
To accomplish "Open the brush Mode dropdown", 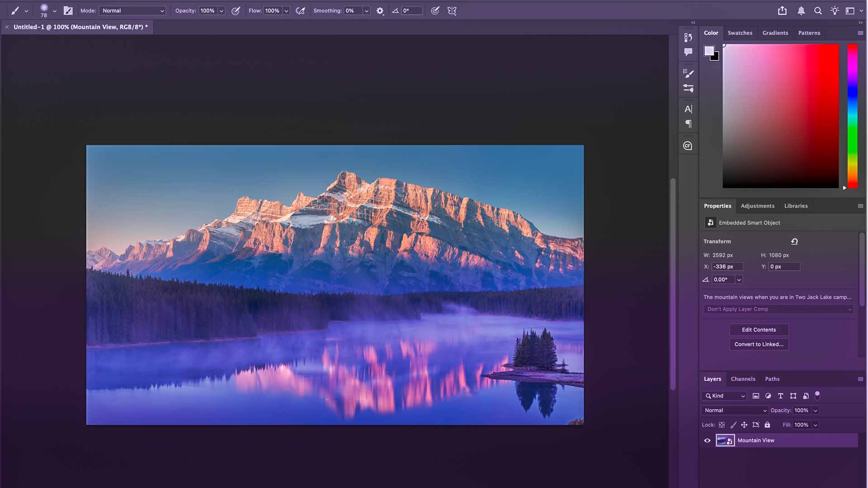I will 132,11.
